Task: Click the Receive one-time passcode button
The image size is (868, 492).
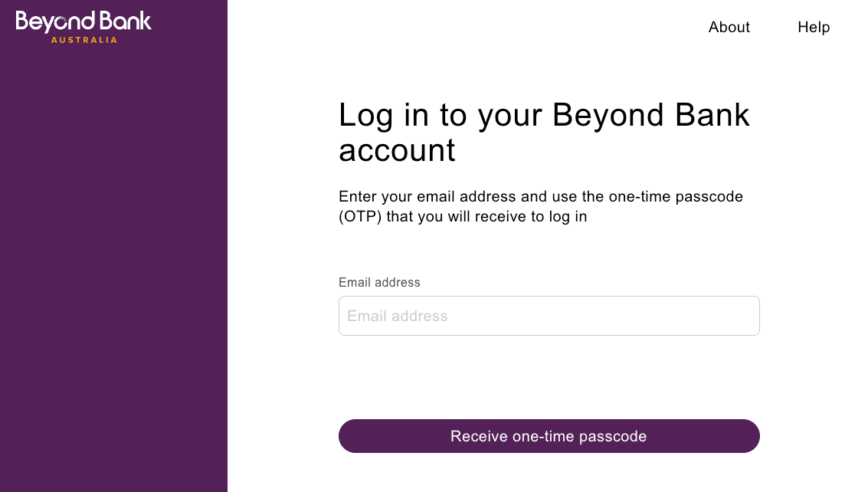Action: pos(549,436)
